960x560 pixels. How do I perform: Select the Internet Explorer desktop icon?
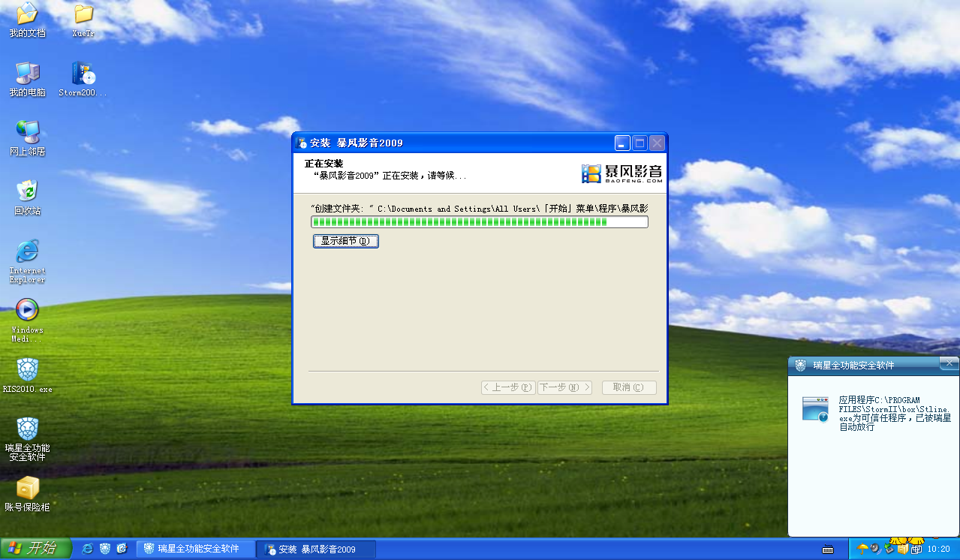[x=27, y=261]
